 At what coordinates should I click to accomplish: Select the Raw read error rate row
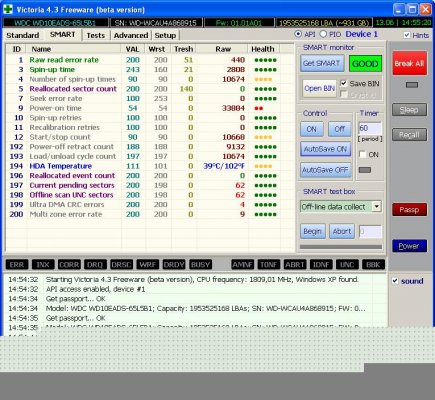coord(149,60)
